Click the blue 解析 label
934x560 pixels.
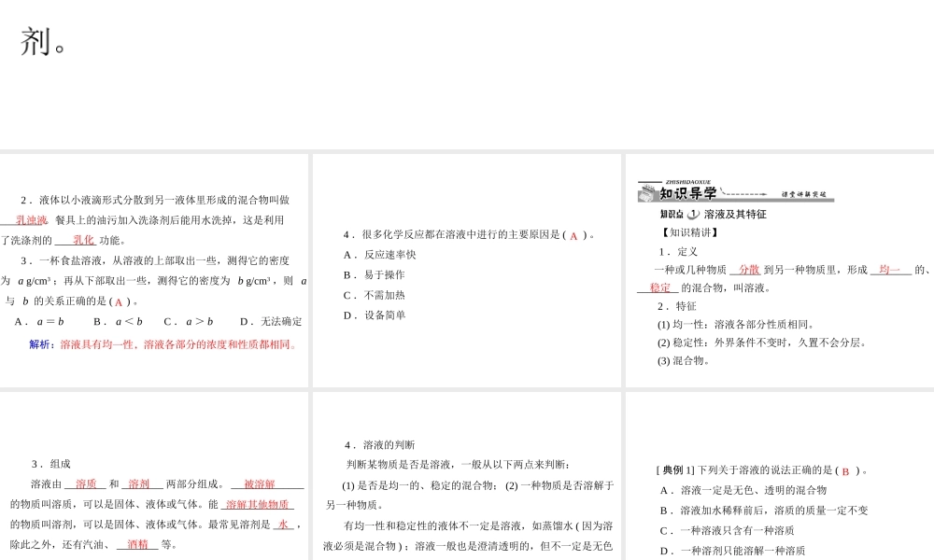[x=42, y=344]
